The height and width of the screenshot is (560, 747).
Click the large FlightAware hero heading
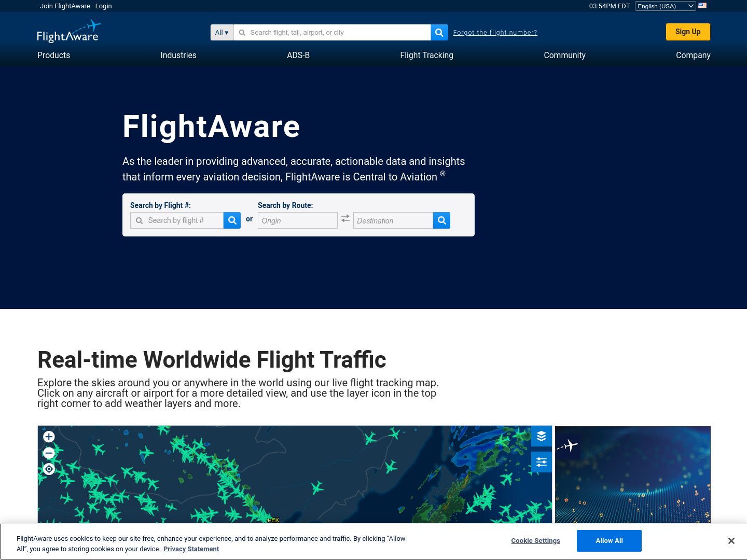point(211,127)
